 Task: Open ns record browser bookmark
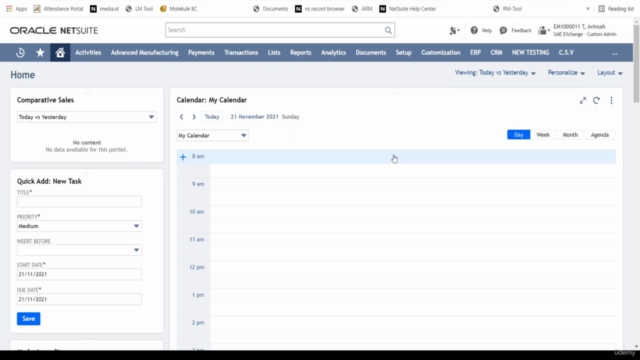pyautogui.click(x=320, y=9)
